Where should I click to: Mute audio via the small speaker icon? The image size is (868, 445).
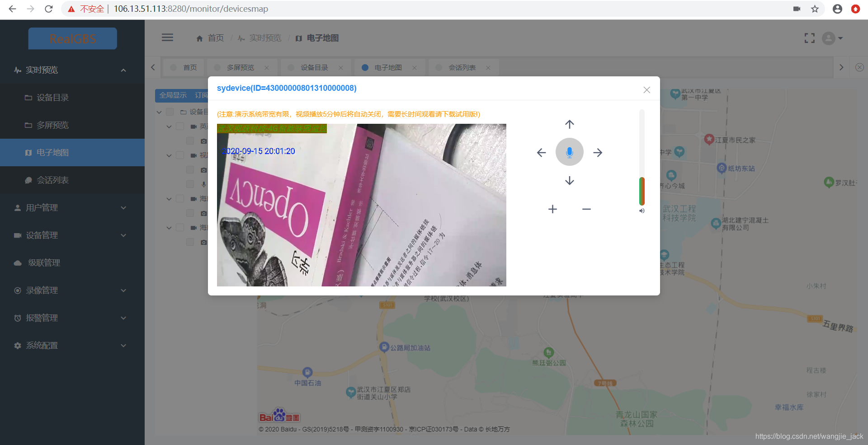coord(642,211)
